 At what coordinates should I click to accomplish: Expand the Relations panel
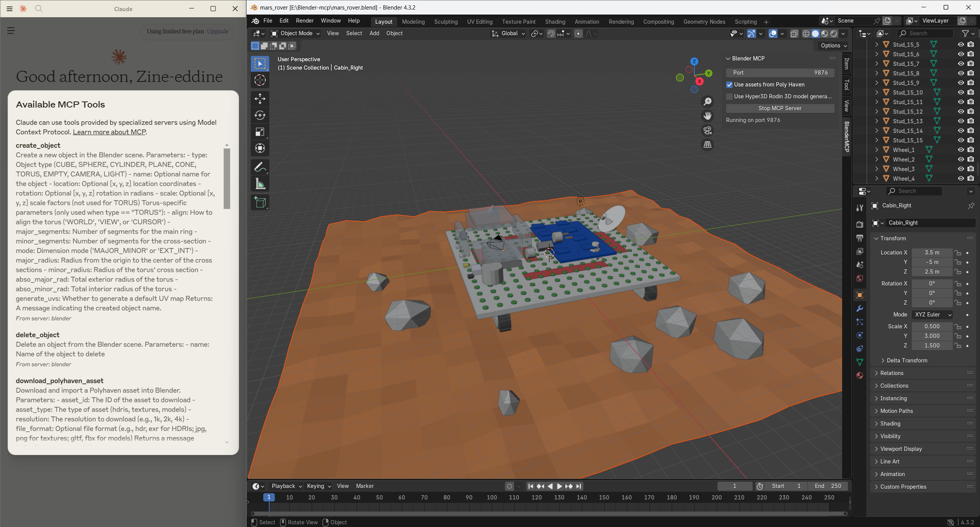click(892, 373)
